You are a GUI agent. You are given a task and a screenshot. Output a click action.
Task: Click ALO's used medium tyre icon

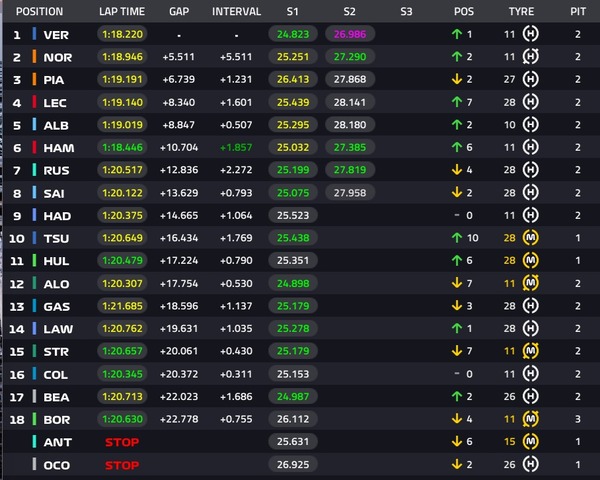coord(530,283)
